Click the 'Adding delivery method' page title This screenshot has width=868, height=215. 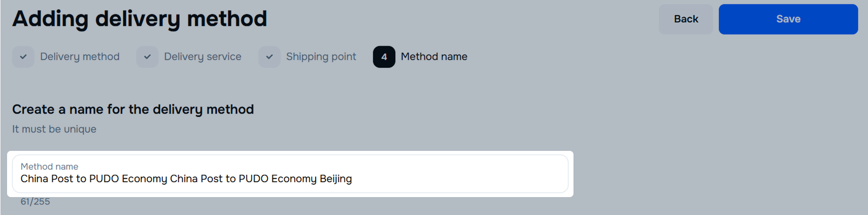click(x=139, y=19)
